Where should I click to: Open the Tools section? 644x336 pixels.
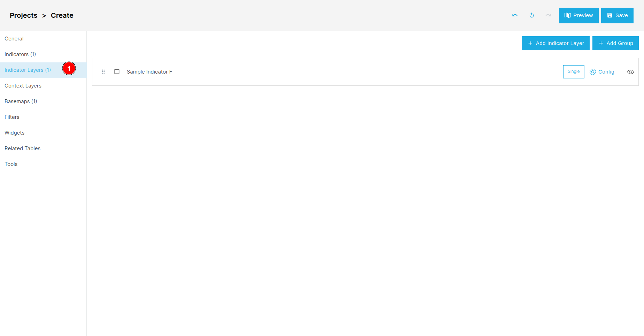click(43, 164)
